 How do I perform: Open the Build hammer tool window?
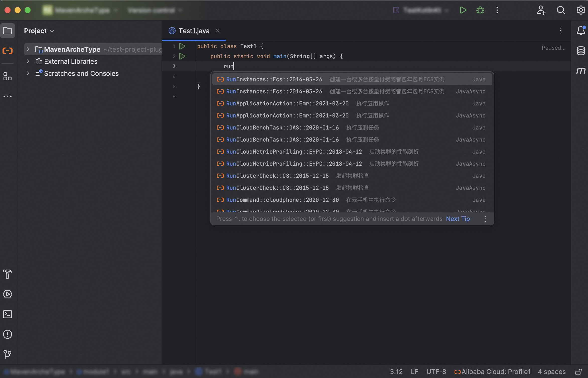coord(8,274)
